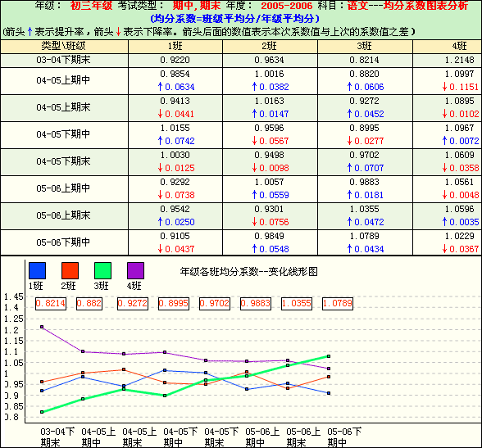Viewport: 482px width, 448px height.
Task: Click the ↑0.0035 increase value
Action: click(x=461, y=222)
